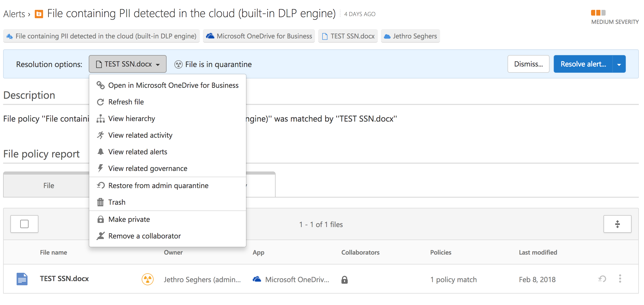Expand the Resolve alert dropdown arrow
The height and width of the screenshot is (305, 644).
coord(619,64)
